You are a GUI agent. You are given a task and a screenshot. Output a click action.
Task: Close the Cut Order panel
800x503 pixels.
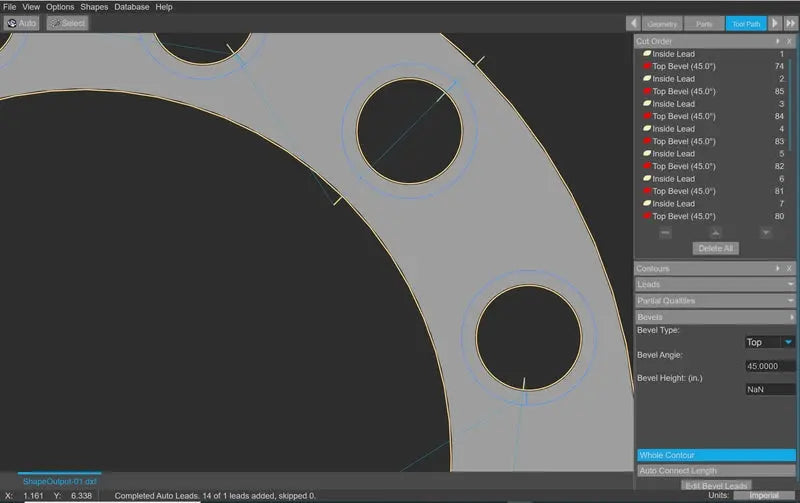[x=789, y=41]
